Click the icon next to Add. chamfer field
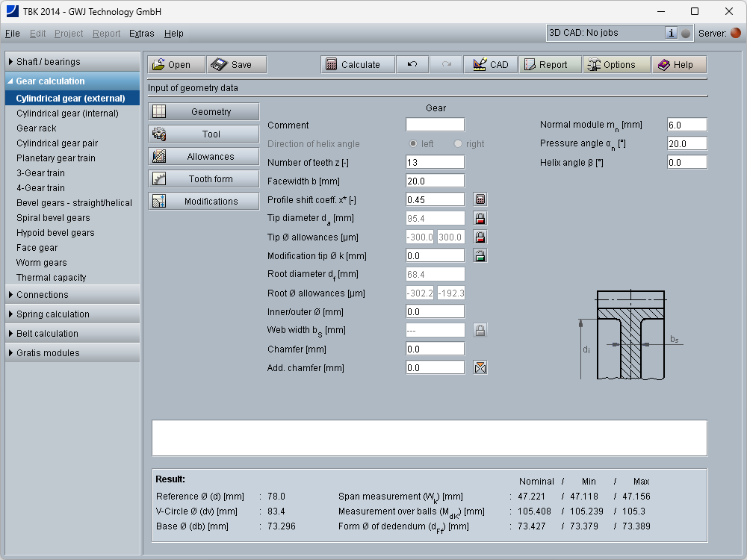 click(x=480, y=367)
